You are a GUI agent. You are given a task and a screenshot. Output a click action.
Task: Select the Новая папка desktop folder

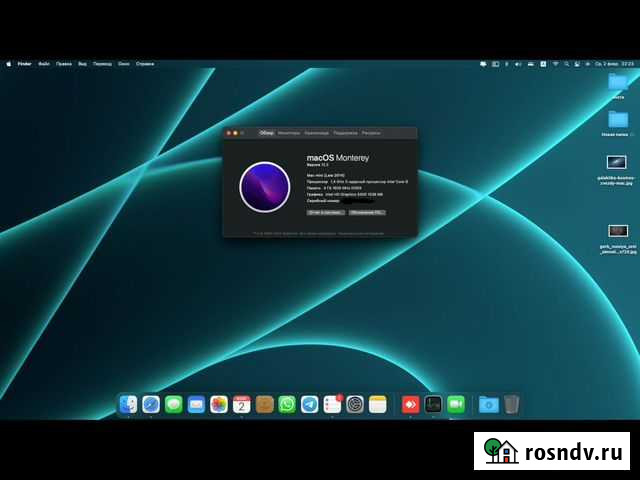(x=617, y=122)
